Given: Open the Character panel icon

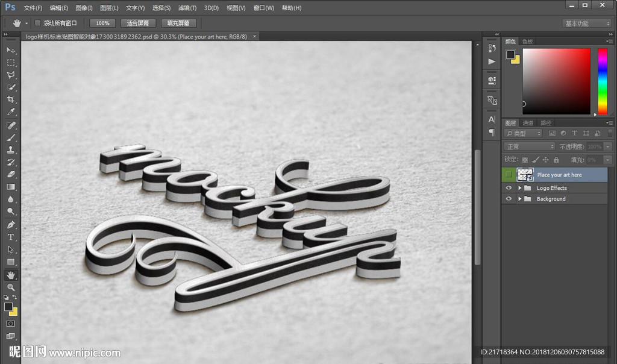Looking at the screenshot, I should coord(492,119).
